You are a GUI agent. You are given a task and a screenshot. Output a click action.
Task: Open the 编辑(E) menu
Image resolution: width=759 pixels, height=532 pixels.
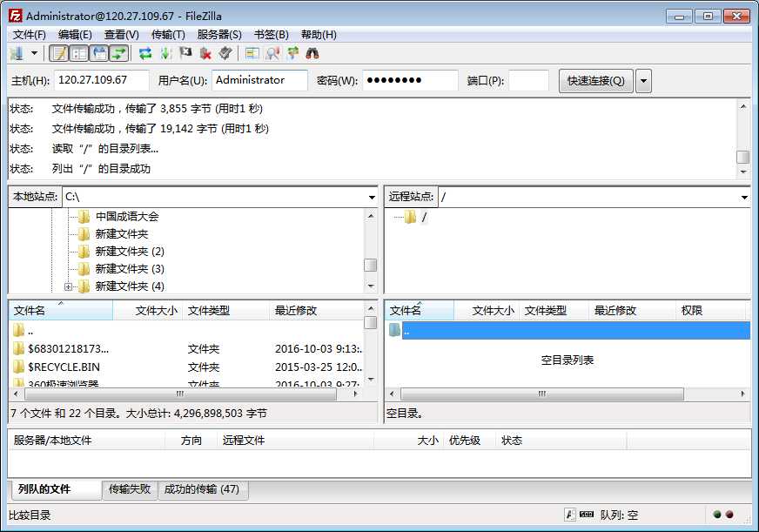pyautogui.click(x=75, y=34)
